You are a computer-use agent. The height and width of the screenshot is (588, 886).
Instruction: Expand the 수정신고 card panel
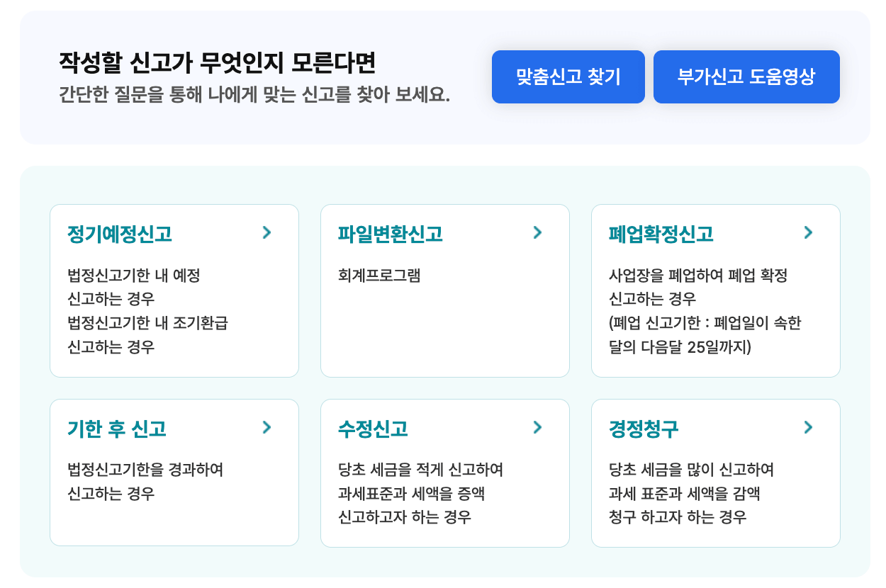[x=445, y=473]
